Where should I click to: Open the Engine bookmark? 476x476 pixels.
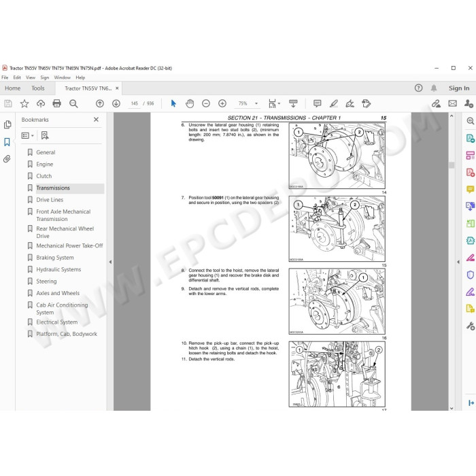click(45, 165)
